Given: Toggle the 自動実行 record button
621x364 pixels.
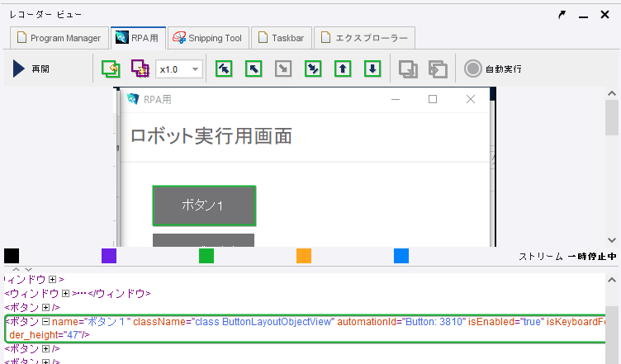Looking at the screenshot, I should [493, 69].
